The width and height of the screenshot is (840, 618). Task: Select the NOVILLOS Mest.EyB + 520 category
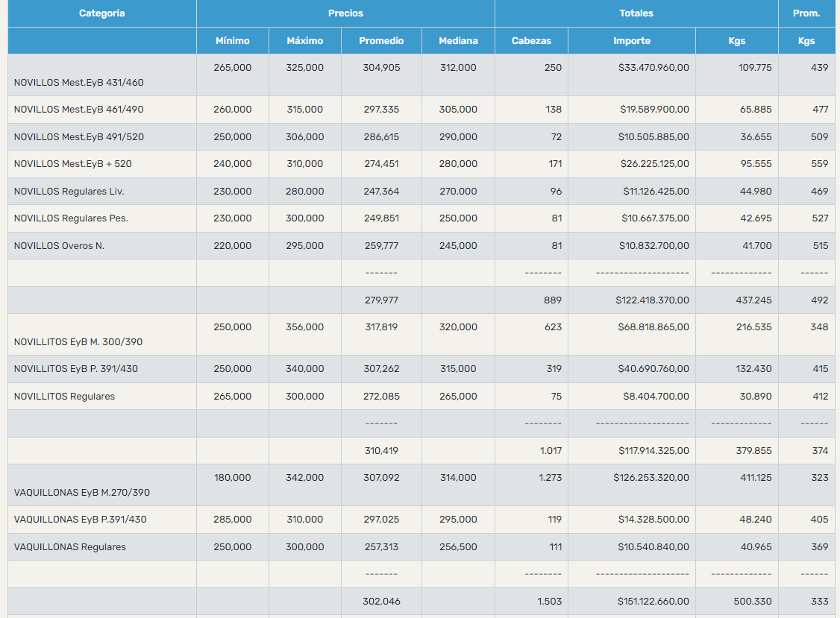click(73, 164)
